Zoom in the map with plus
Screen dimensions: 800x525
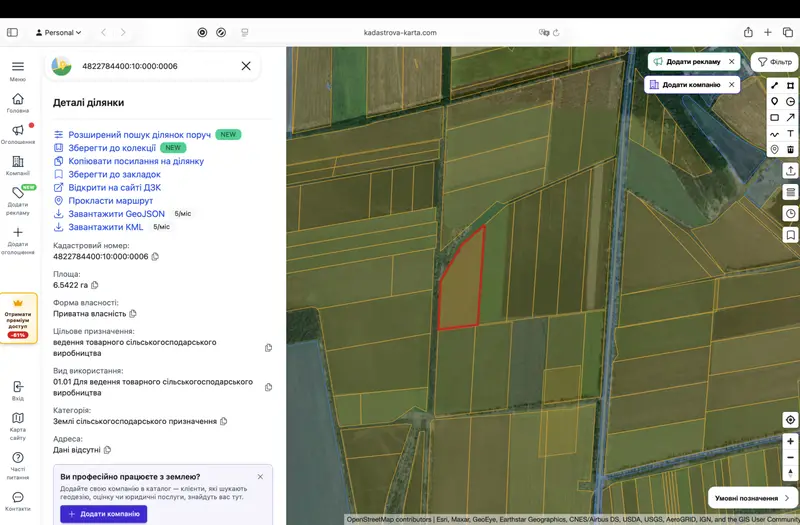790,442
